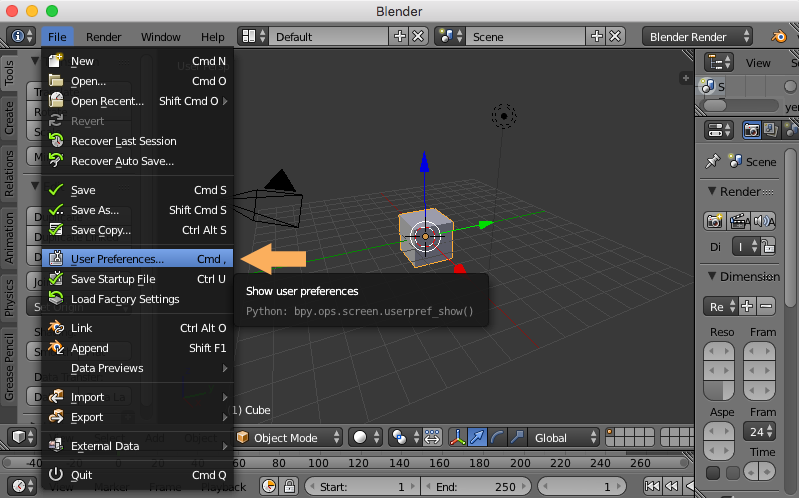Open the render engine Blender Render dropdown
This screenshot has height=498, width=799.
pyautogui.click(x=697, y=37)
